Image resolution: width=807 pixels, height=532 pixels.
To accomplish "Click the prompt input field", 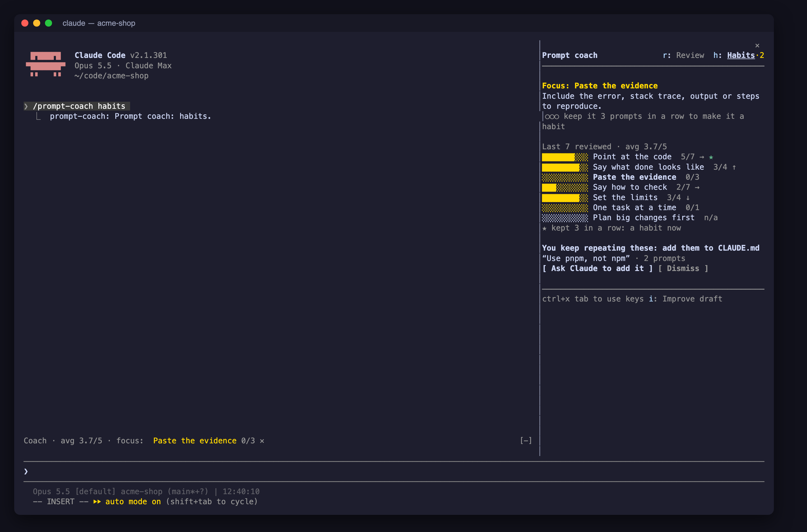I will (x=394, y=471).
